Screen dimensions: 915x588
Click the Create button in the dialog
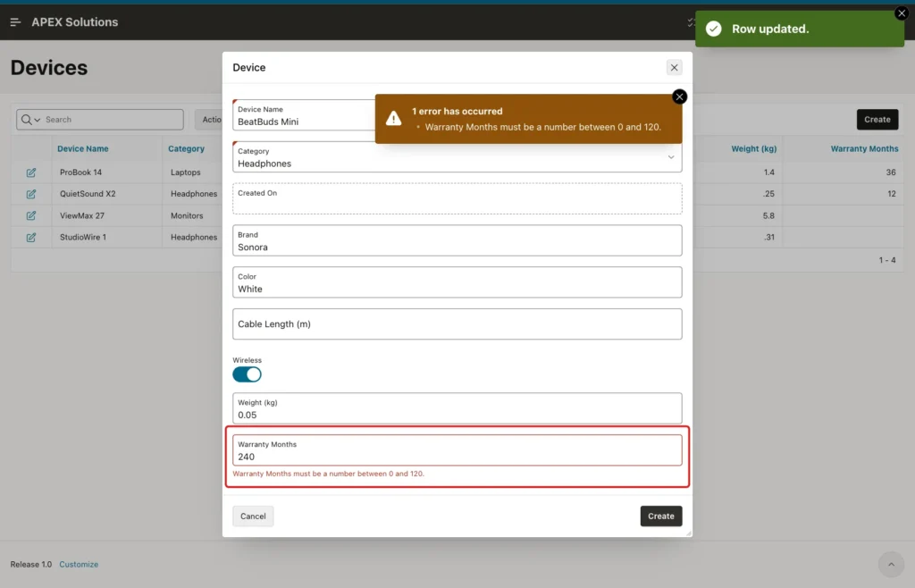660,517
